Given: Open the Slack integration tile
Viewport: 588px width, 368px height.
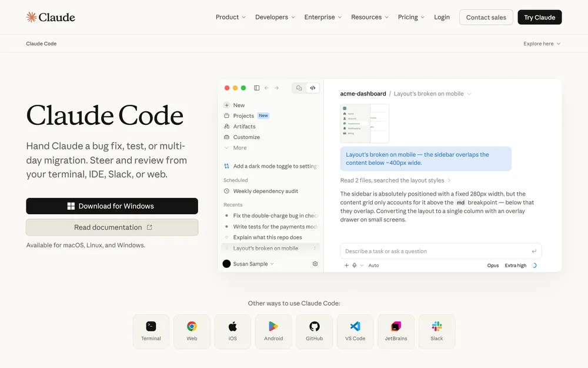Looking at the screenshot, I should 437,331.
